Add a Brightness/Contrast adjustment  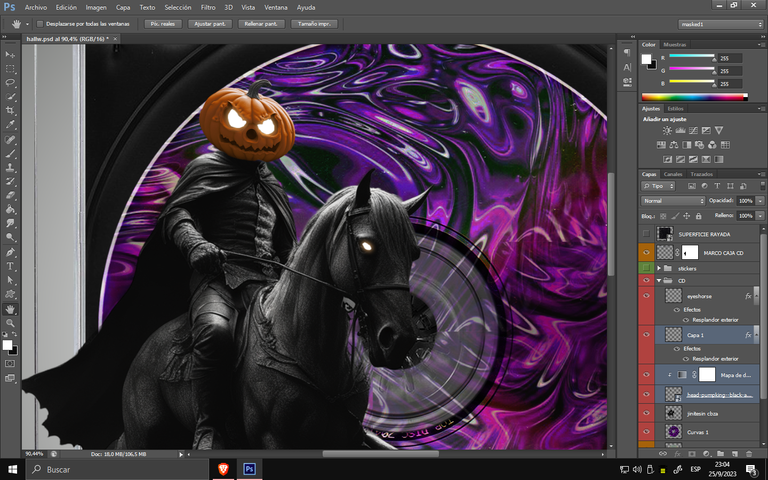pos(667,130)
